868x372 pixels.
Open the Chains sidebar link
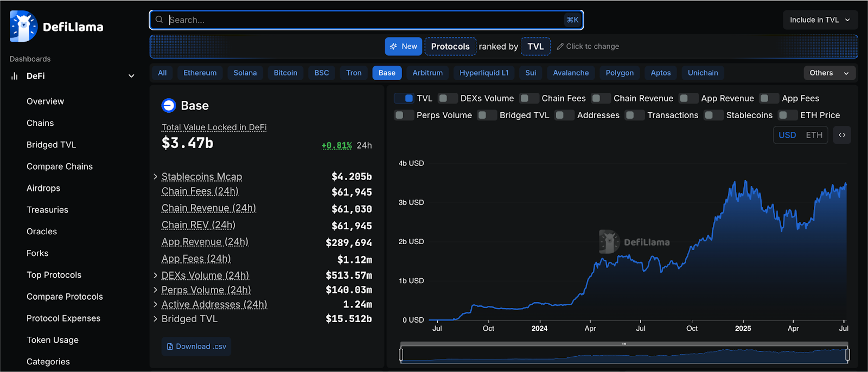(40, 123)
